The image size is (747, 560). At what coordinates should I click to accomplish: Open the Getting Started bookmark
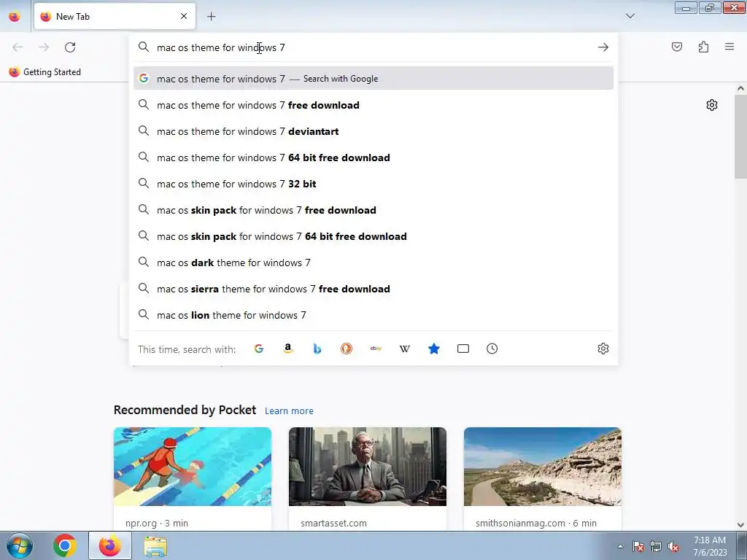tap(45, 72)
